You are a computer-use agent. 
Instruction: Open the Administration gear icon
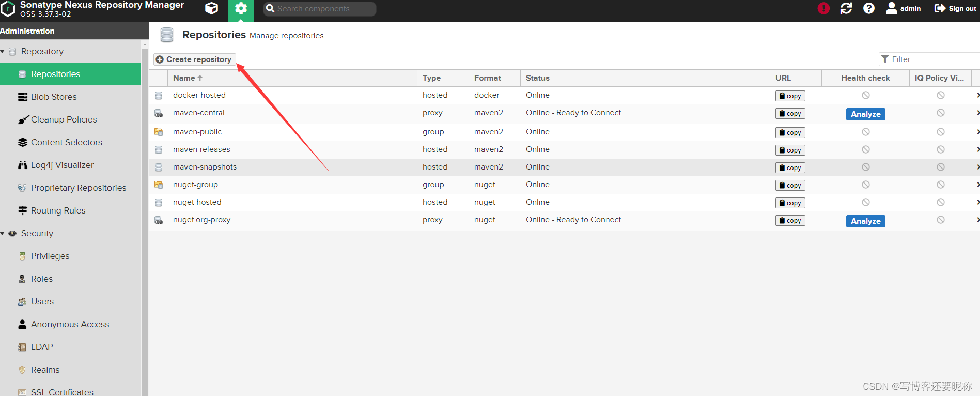click(x=241, y=9)
